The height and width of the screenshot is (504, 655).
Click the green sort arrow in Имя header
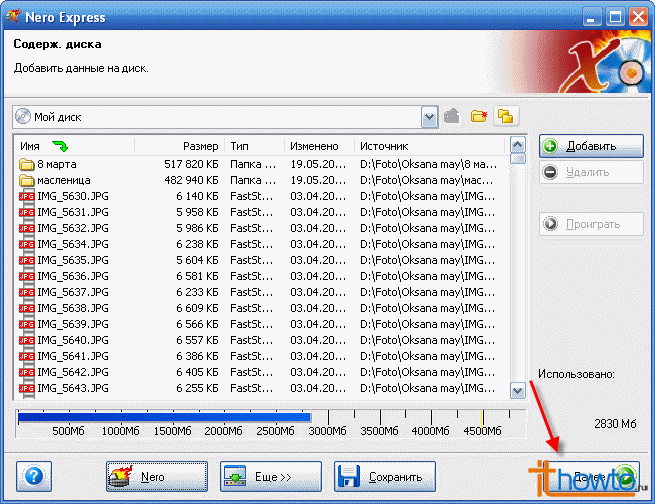click(x=61, y=146)
